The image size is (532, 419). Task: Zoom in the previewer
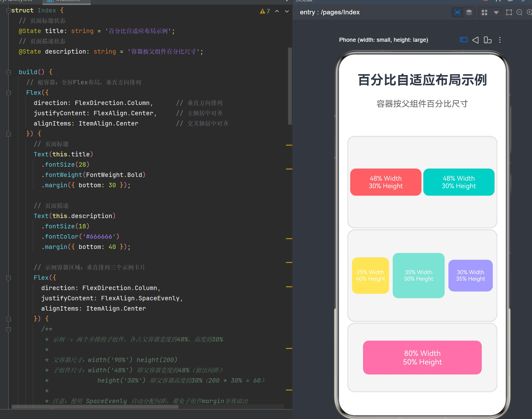[529, 12]
